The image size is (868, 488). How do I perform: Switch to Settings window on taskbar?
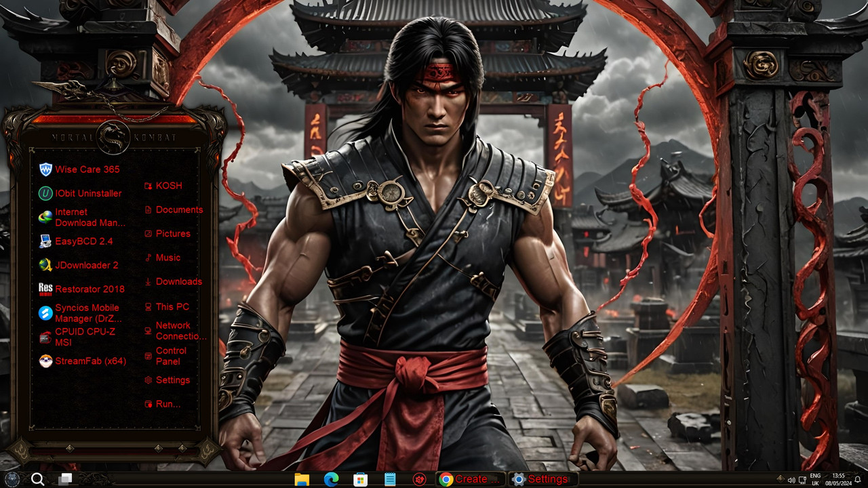pyautogui.click(x=542, y=479)
